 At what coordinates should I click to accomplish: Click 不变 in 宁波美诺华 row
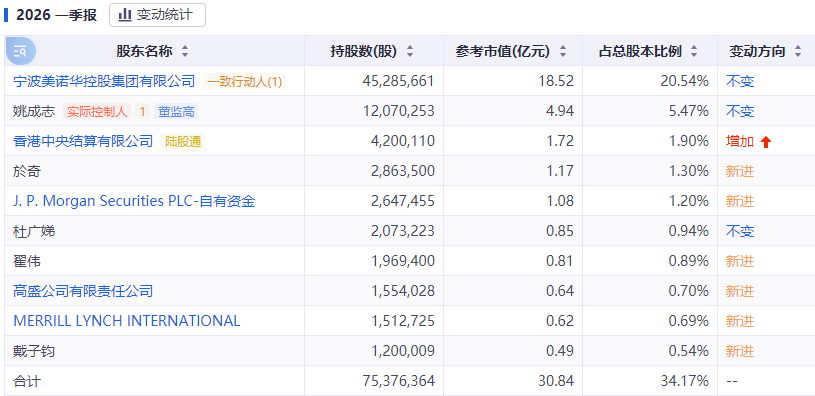tap(740, 81)
